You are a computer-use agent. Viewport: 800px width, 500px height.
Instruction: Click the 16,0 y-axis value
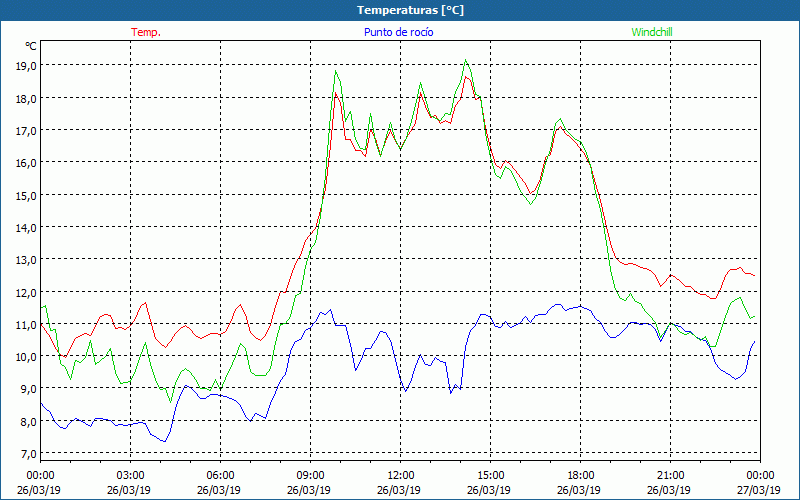click(x=27, y=163)
